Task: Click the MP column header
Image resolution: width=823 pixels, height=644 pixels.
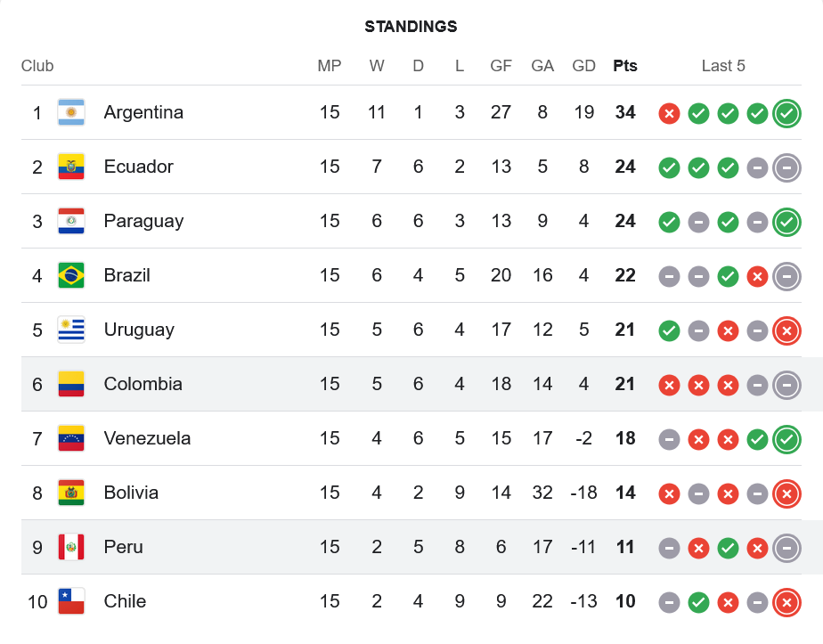Action: coord(330,66)
